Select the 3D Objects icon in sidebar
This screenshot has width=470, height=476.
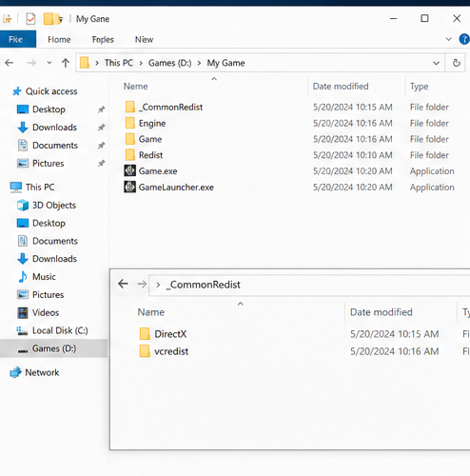tap(23, 205)
